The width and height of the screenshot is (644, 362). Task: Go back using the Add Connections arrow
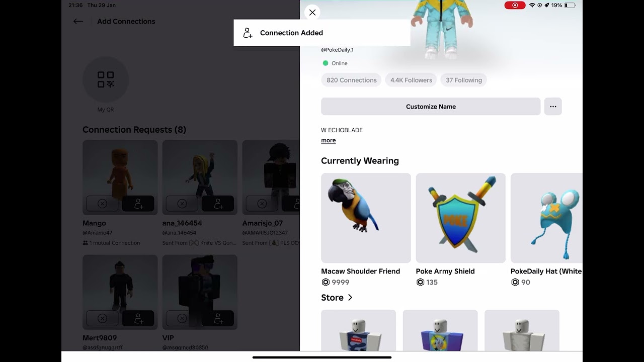point(78,21)
